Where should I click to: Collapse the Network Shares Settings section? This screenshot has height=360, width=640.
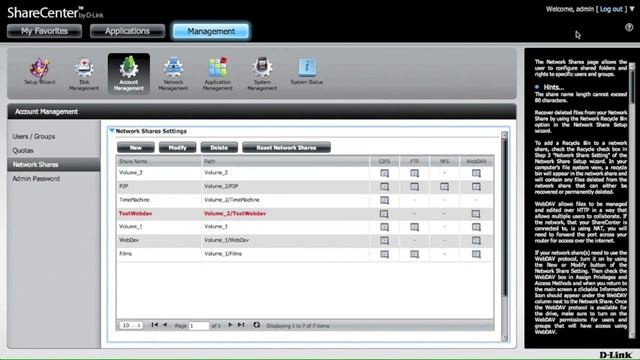(111, 131)
